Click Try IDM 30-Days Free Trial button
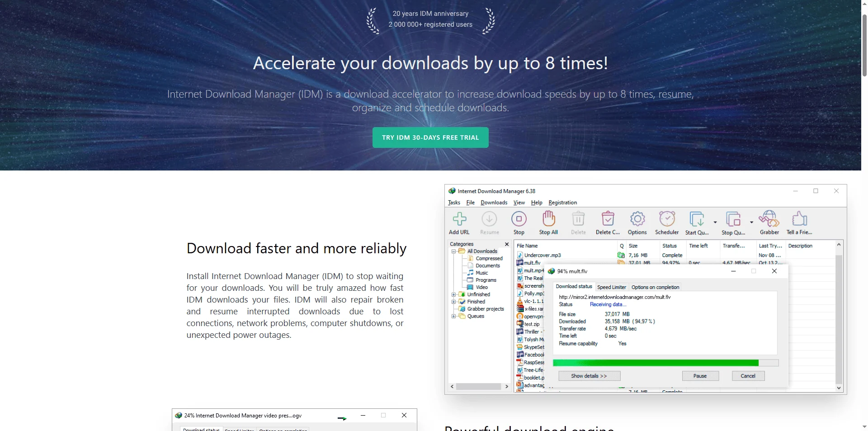868x431 pixels. (430, 137)
